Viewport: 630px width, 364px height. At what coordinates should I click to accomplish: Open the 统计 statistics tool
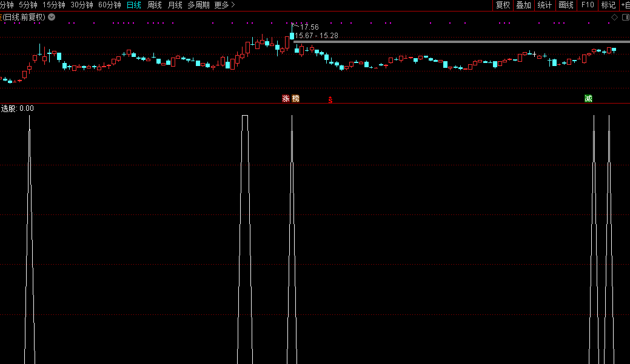click(545, 5)
